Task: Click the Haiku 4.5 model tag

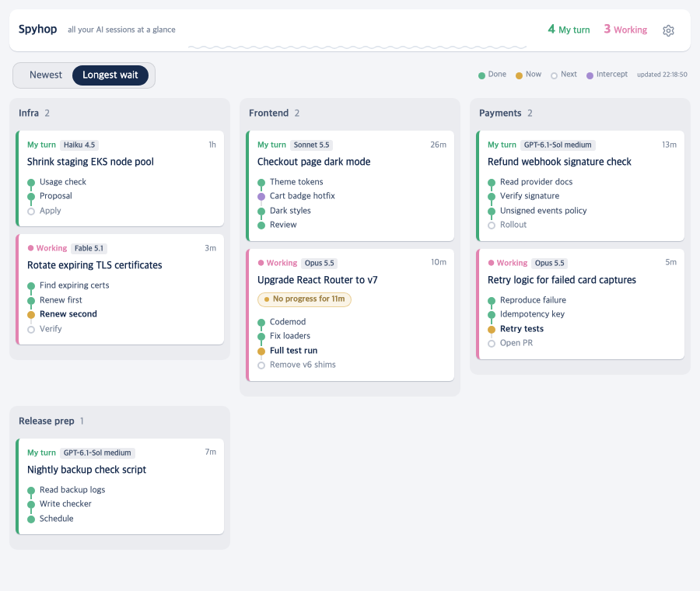Action: pyautogui.click(x=79, y=145)
